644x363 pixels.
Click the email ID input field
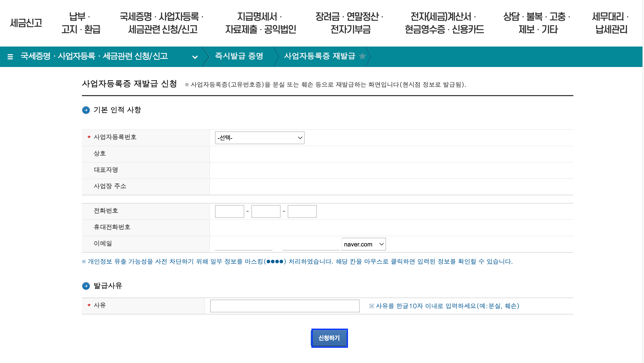pos(243,244)
